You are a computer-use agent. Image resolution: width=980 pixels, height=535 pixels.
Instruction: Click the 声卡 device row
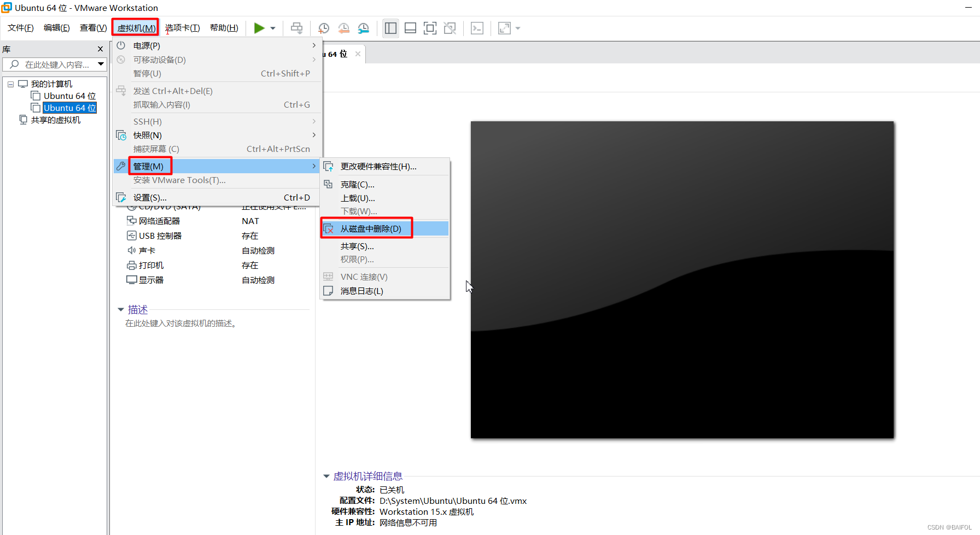click(x=218, y=250)
